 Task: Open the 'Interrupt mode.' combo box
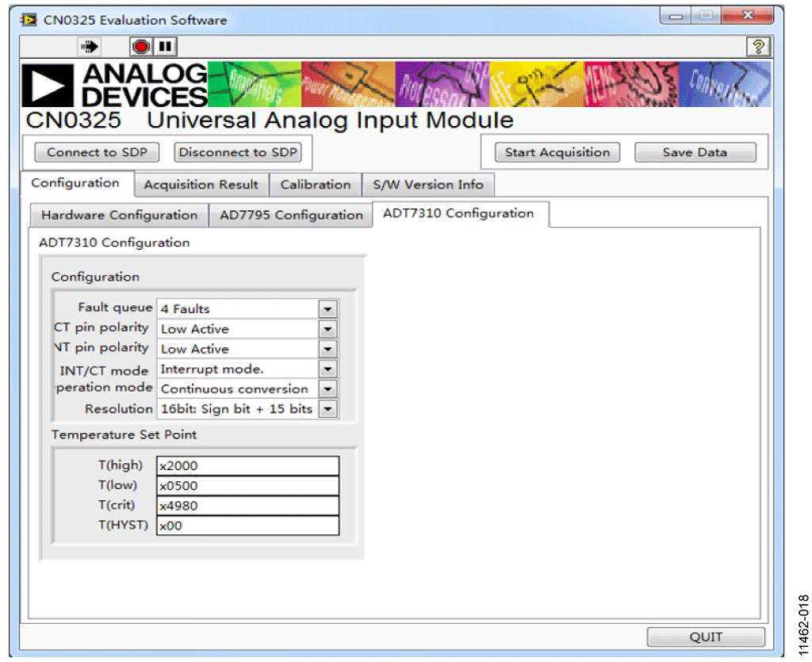click(248, 369)
